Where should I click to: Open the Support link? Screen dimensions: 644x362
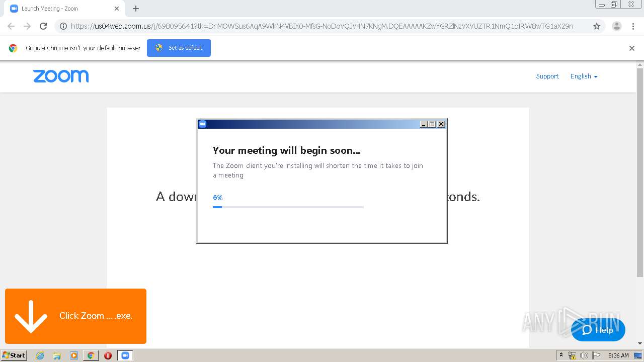(x=547, y=76)
